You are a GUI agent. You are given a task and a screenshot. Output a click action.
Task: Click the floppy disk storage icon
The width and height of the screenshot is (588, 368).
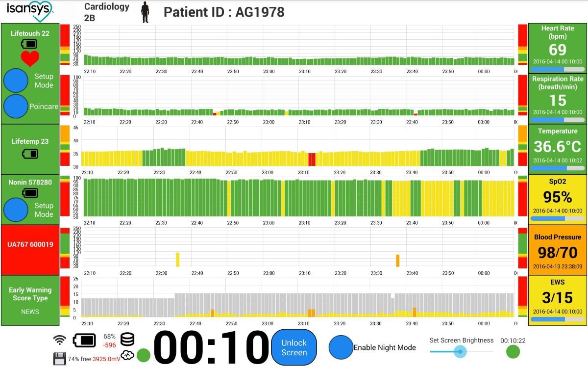59,359
